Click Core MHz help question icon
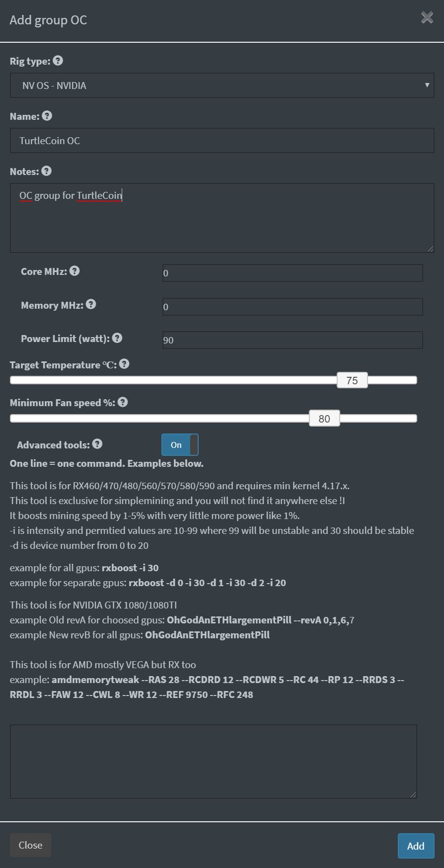This screenshot has width=444, height=868. tap(74, 271)
